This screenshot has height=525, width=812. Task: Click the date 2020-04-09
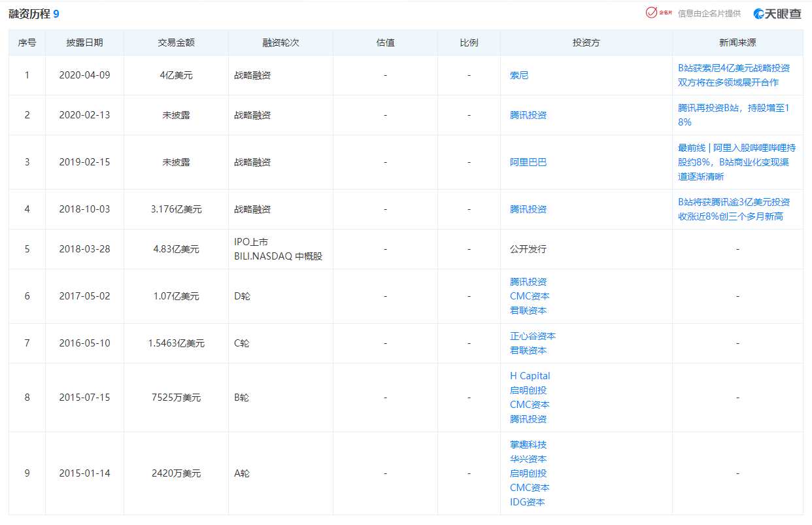[84, 75]
